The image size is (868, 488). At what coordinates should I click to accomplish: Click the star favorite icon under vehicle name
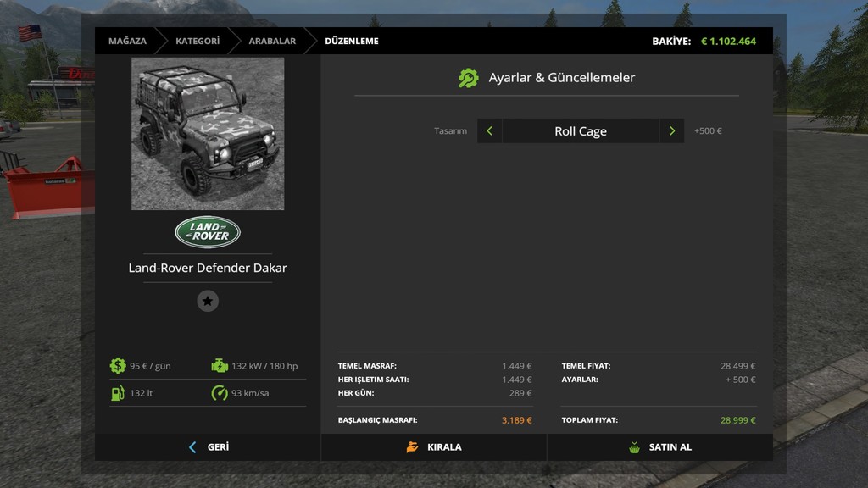(208, 301)
